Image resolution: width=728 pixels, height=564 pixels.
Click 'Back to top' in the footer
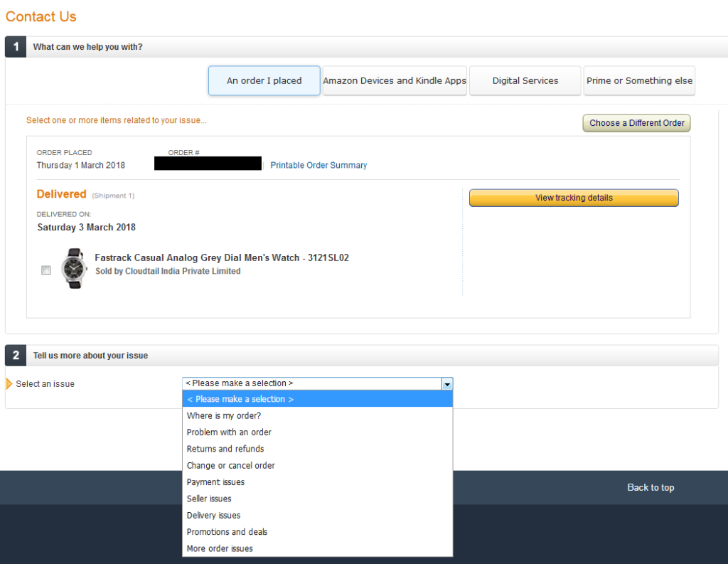click(x=651, y=487)
